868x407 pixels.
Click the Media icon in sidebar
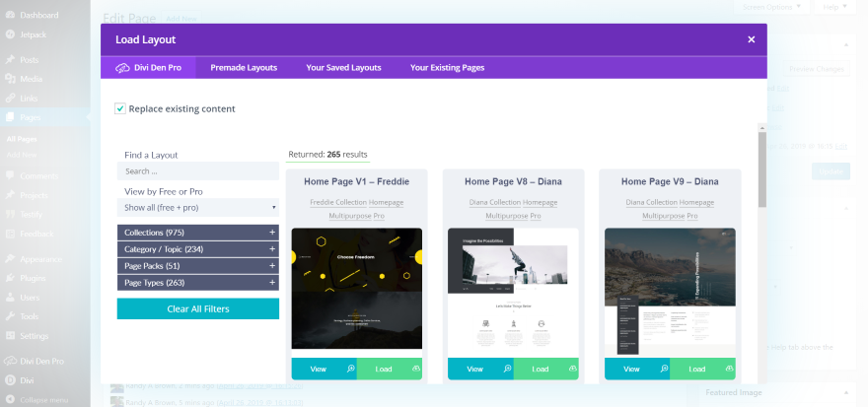click(x=10, y=79)
